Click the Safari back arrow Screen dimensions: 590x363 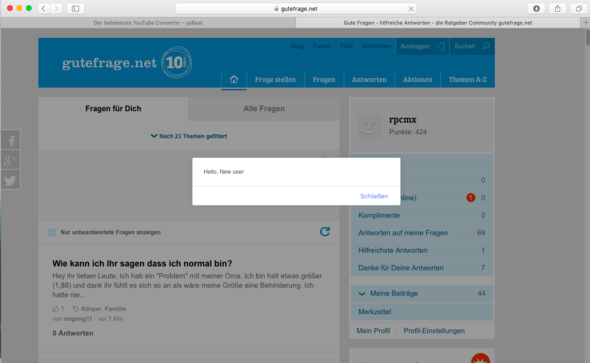point(44,8)
